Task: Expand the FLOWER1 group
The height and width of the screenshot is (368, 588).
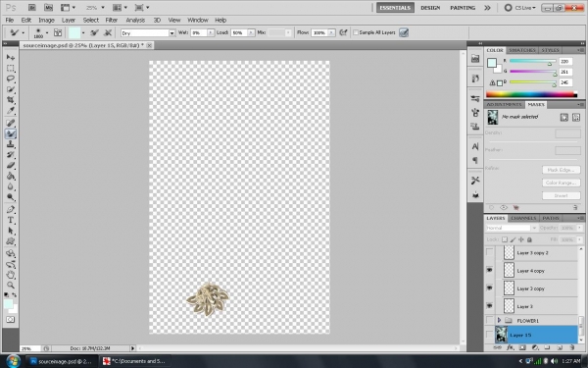Action: (499, 320)
